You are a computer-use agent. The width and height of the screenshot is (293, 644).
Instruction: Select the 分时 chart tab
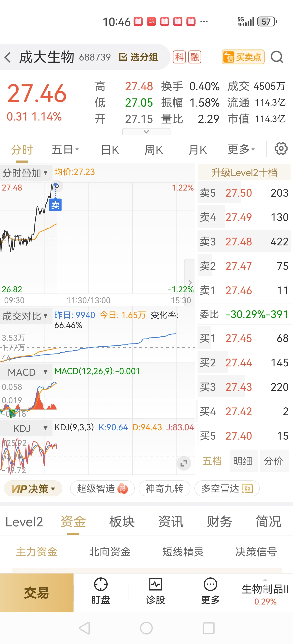(22, 150)
